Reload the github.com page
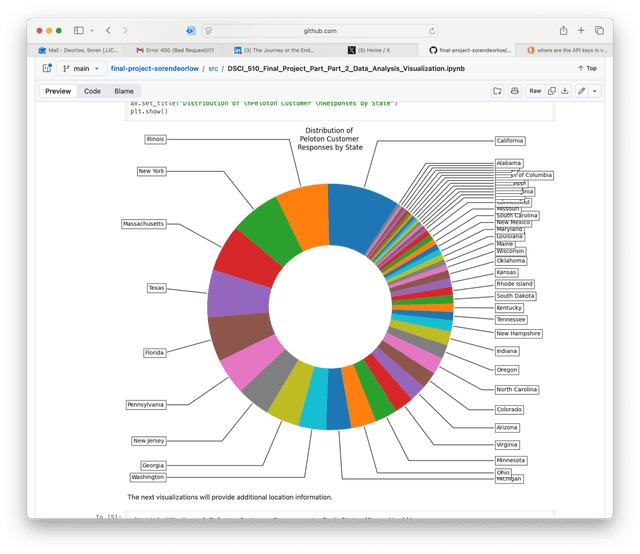640x554 pixels. pos(432,31)
